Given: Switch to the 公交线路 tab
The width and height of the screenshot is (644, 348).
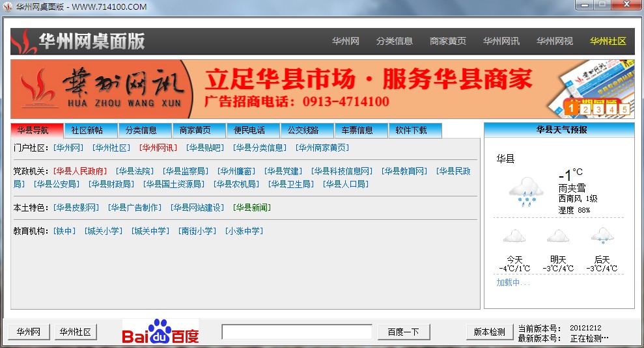Looking at the screenshot, I should point(307,131).
